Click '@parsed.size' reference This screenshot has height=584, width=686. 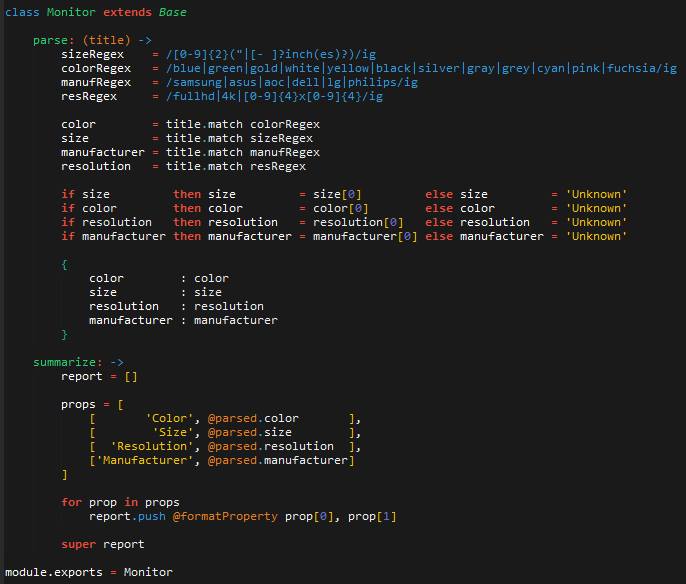click(250, 432)
